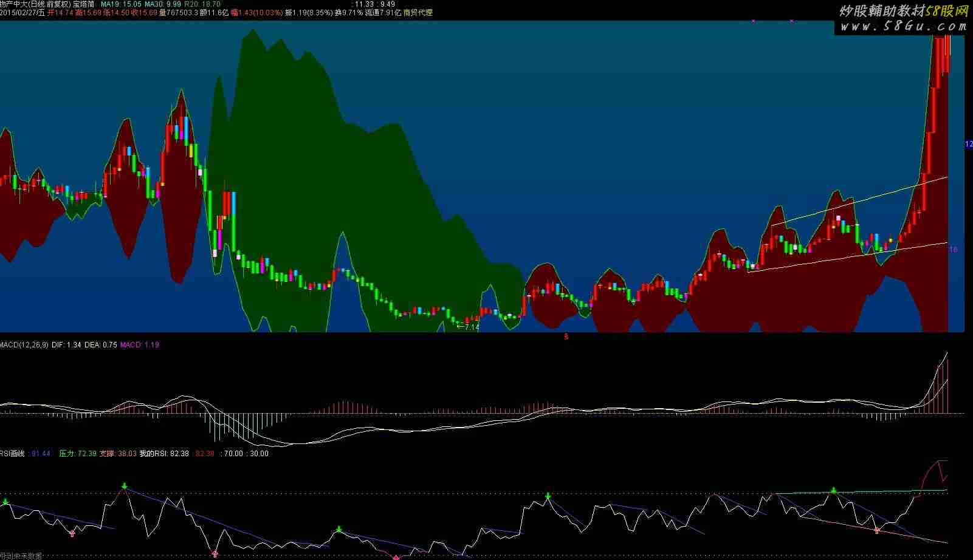Click the 70.00 RSI threshold value

tap(233, 453)
